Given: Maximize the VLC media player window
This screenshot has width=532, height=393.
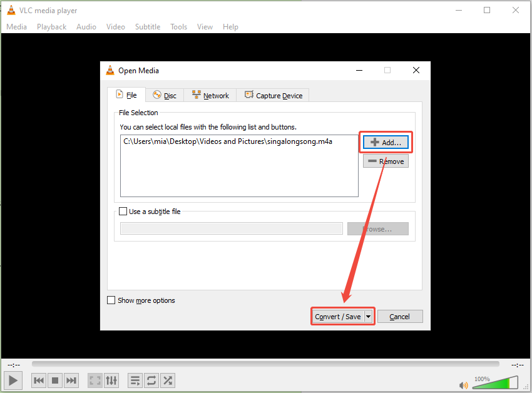Looking at the screenshot, I should (x=487, y=10).
